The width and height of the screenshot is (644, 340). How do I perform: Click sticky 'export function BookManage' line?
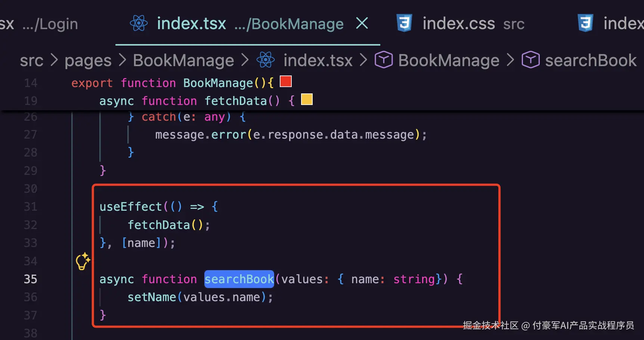click(172, 83)
